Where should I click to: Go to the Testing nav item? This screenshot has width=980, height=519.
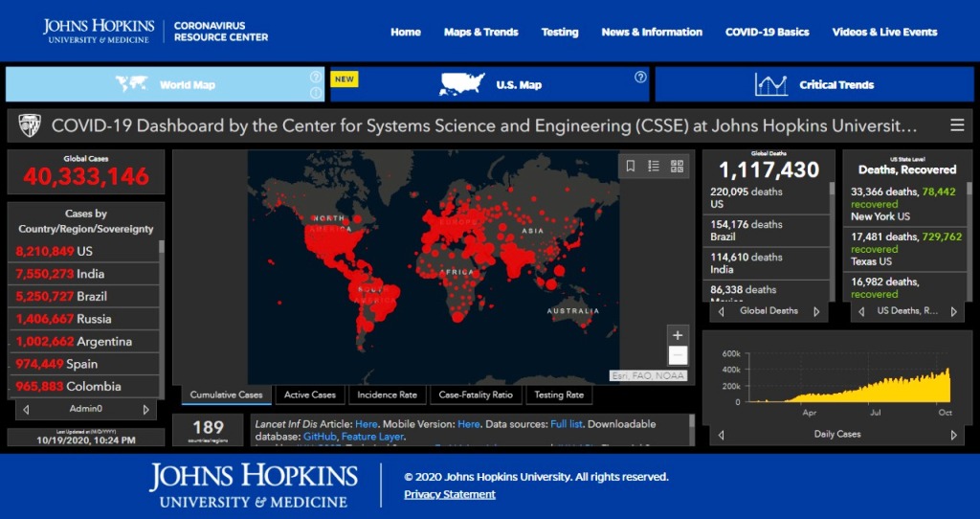pyautogui.click(x=560, y=32)
